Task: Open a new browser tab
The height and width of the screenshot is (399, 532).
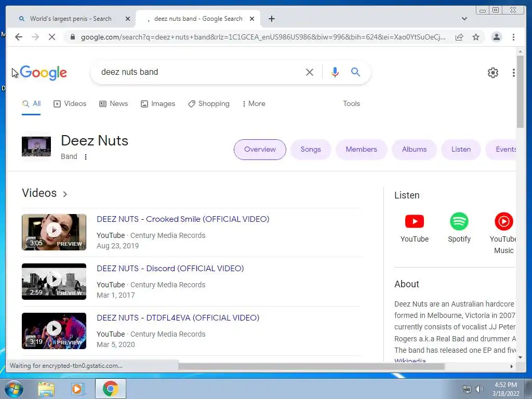Action: coord(271,19)
